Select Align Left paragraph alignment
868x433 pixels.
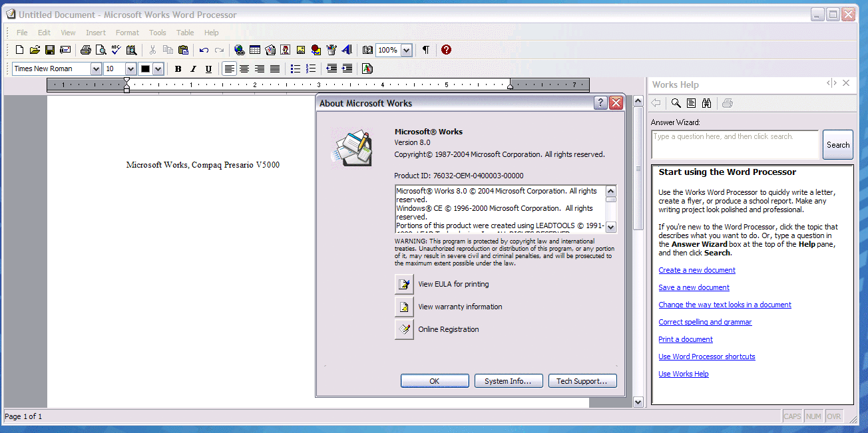coord(229,69)
